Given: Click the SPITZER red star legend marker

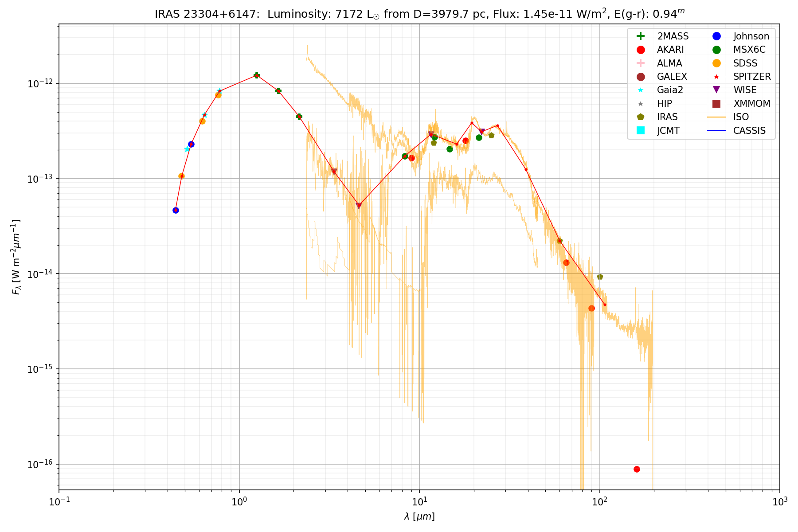Looking at the screenshot, I should pyautogui.click(x=716, y=77).
